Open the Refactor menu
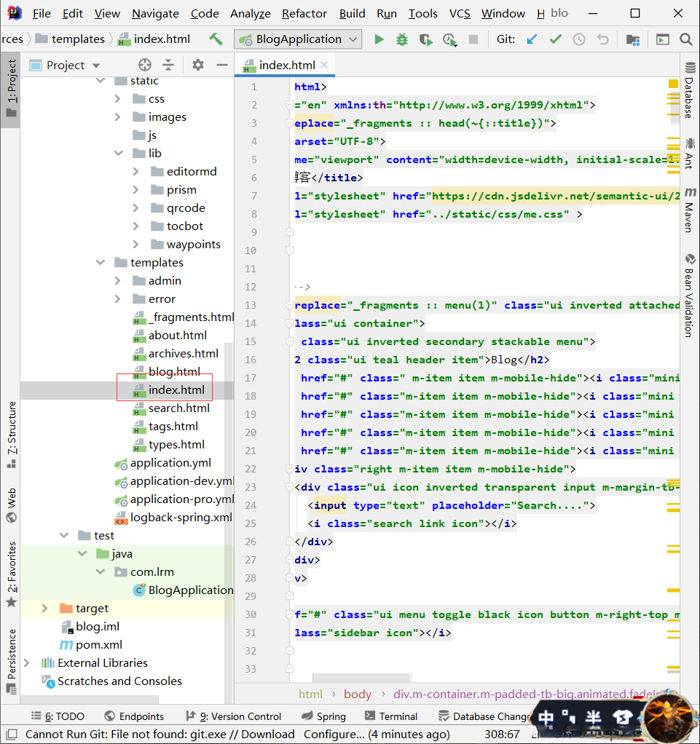The image size is (700, 744). pos(304,13)
